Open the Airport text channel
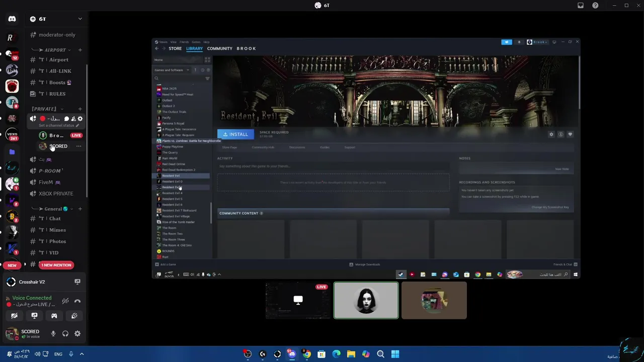The width and height of the screenshot is (644, 362). (x=56, y=59)
